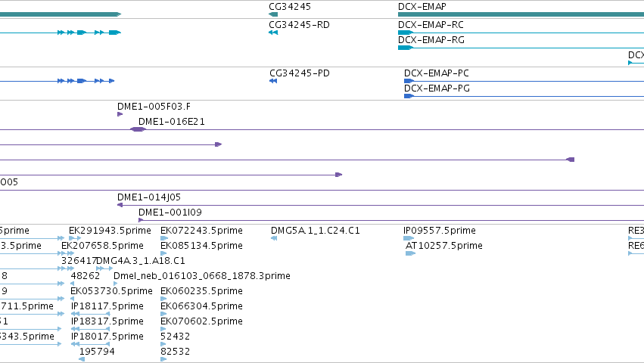Click CG34245-PD protein arrows

[x=273, y=81]
